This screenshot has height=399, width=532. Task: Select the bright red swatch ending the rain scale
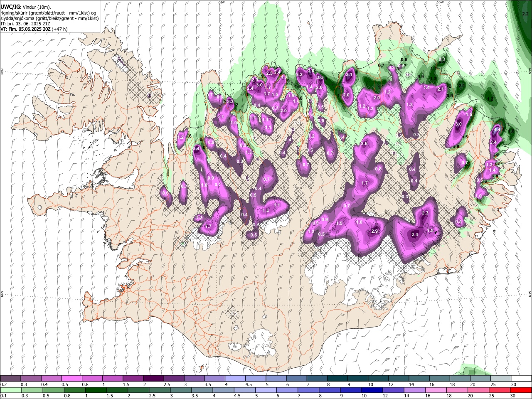point(520,390)
